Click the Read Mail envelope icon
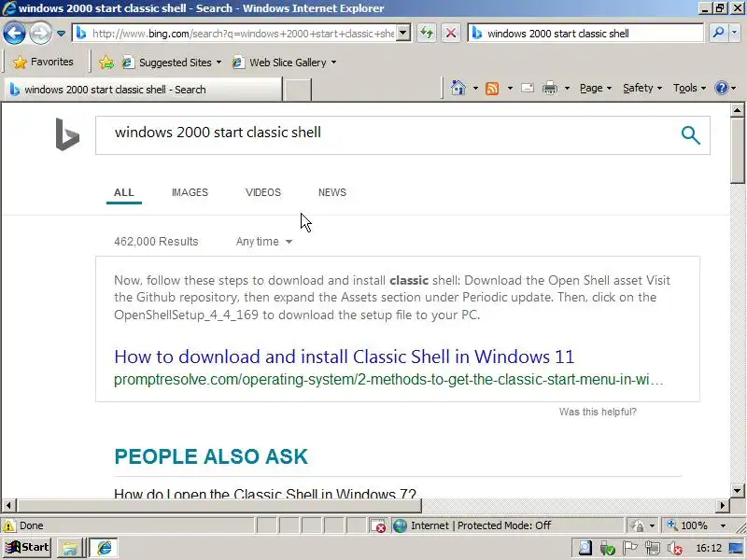 pyautogui.click(x=528, y=88)
